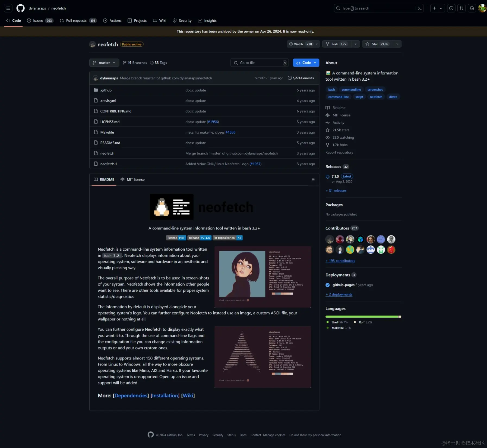The image size is (487, 448).
Task: Click the + 31 releases link
Action: [x=336, y=191]
